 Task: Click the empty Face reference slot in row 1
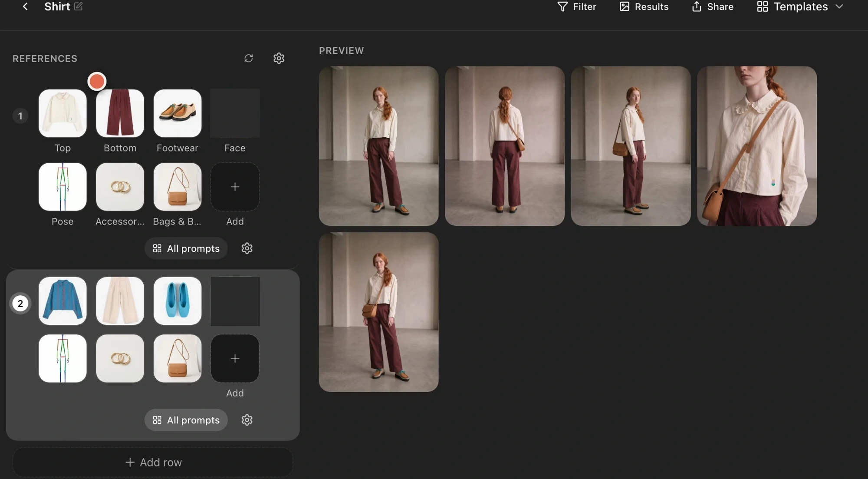point(235,113)
